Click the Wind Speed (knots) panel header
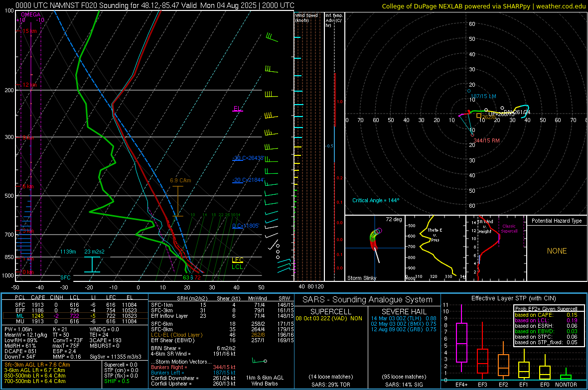The height and width of the screenshot is (390, 588). click(306, 17)
